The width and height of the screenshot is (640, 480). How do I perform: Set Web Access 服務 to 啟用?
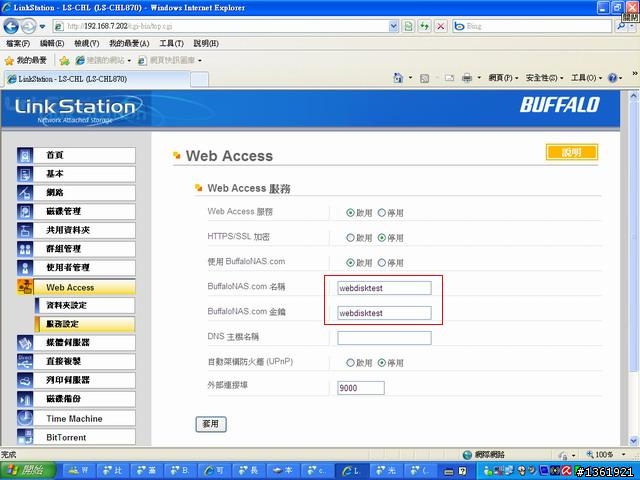[x=350, y=213]
